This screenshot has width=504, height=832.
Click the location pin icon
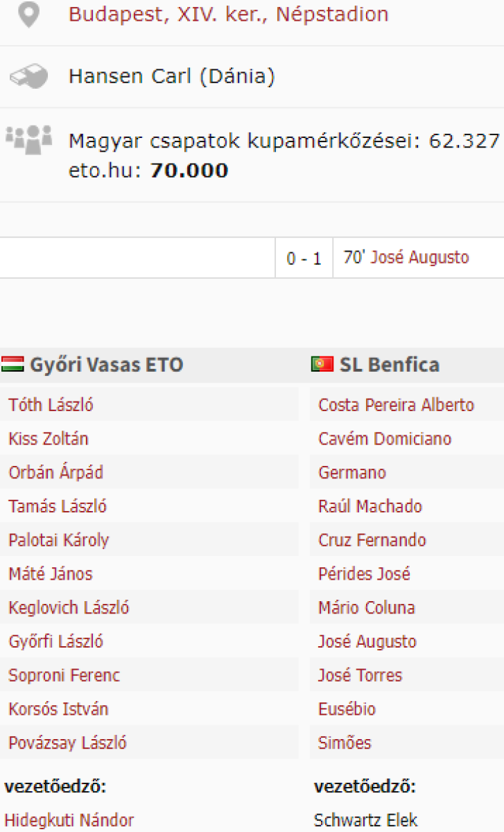pos(28,15)
